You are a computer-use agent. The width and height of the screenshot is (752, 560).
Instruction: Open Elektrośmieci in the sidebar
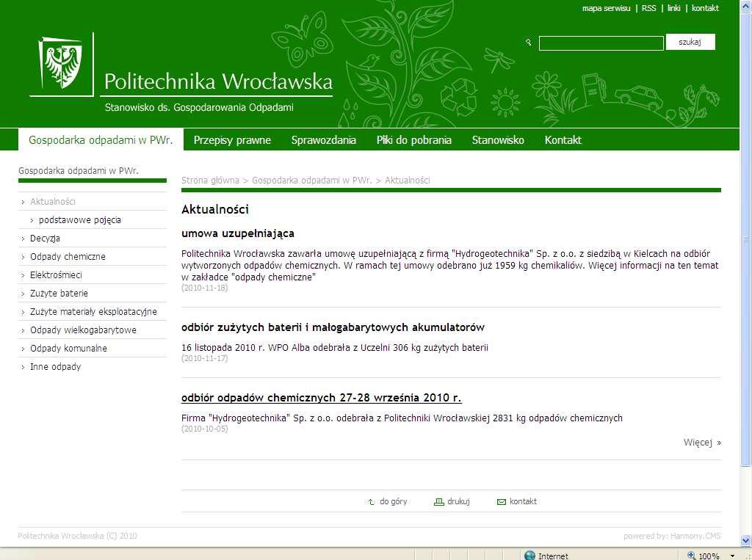pos(56,275)
